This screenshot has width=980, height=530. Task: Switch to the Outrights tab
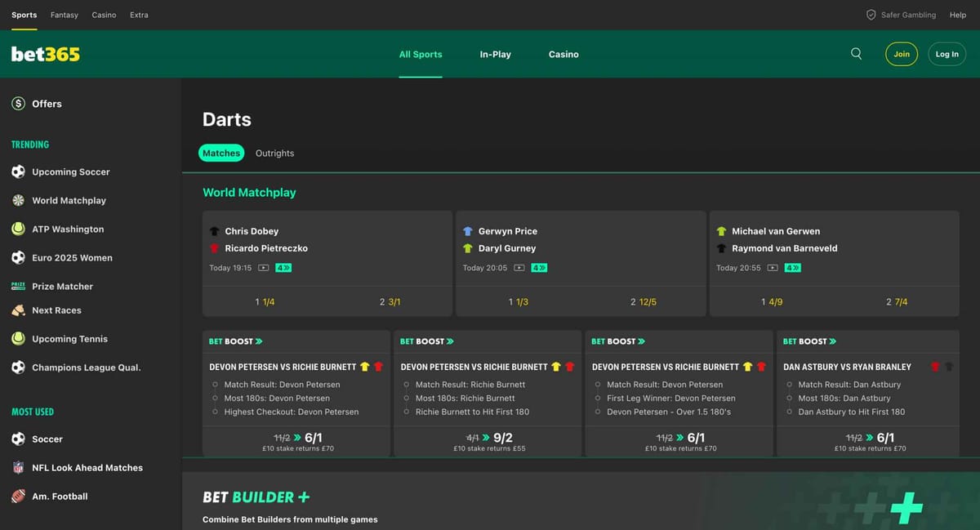point(274,153)
